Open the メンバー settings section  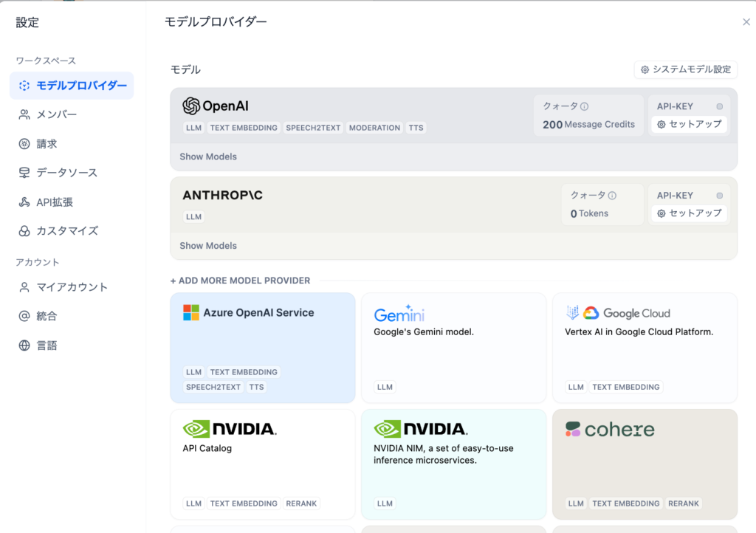(72, 114)
